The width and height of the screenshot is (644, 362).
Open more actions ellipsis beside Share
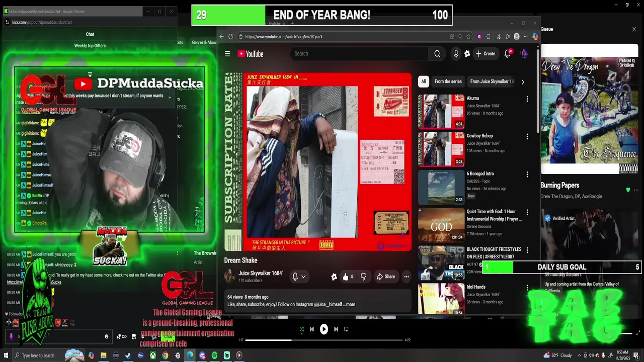(407, 277)
